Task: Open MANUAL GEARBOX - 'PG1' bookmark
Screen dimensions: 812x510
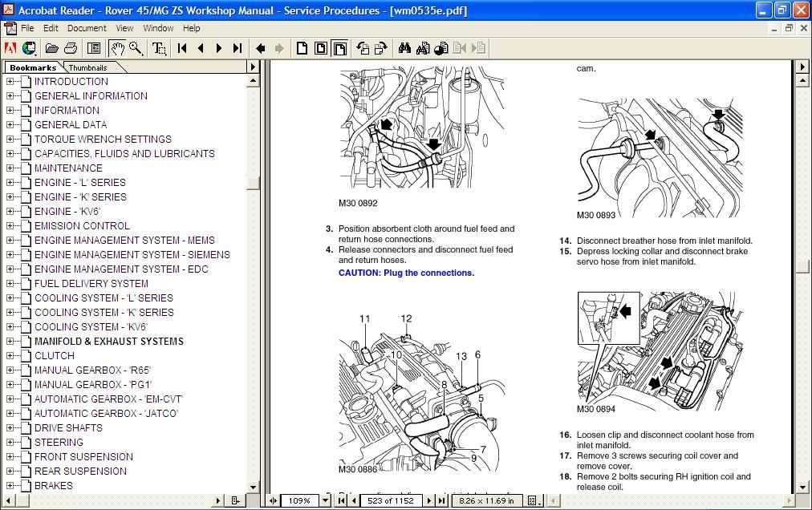Action: coord(93,385)
